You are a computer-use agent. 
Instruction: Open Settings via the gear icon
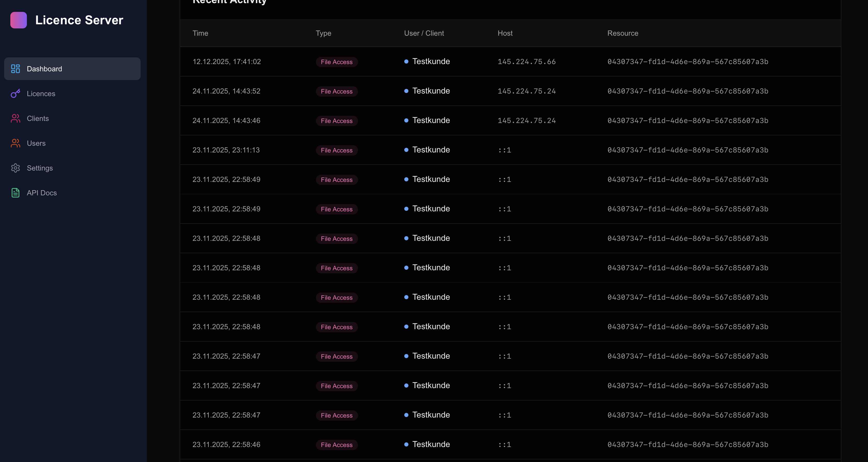[15, 168]
